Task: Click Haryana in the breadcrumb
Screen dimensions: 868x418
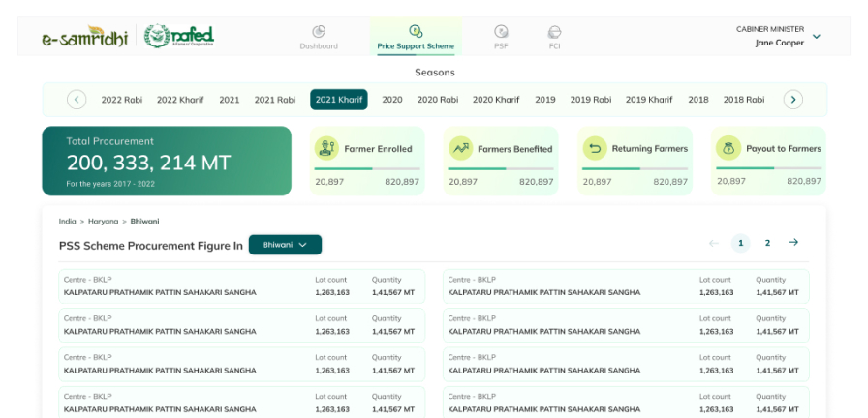Action: click(103, 222)
